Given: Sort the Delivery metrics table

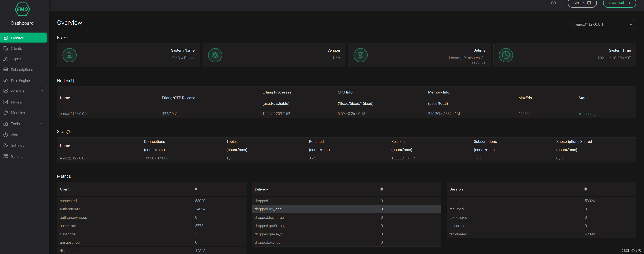Looking at the screenshot, I should (382, 189).
